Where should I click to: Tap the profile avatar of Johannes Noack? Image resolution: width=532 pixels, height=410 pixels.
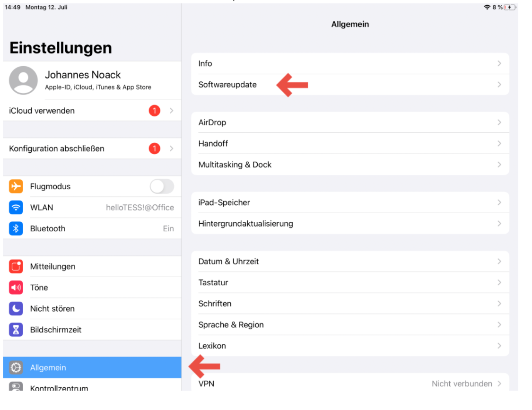point(23,80)
